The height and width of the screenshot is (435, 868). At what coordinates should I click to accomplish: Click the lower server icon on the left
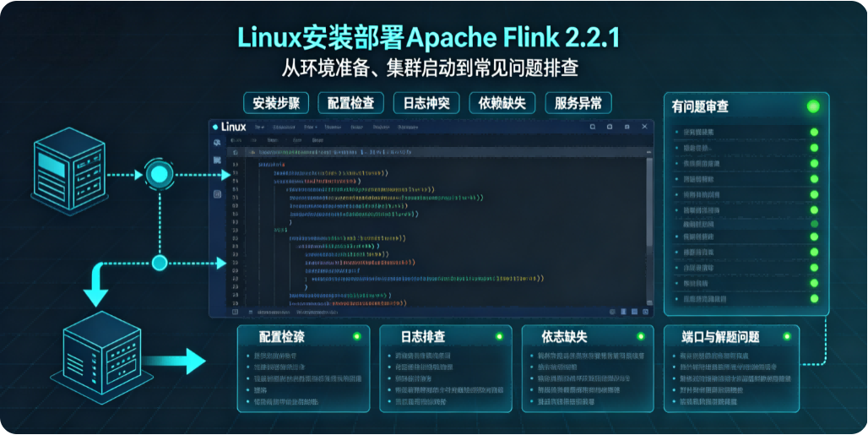coord(101,357)
